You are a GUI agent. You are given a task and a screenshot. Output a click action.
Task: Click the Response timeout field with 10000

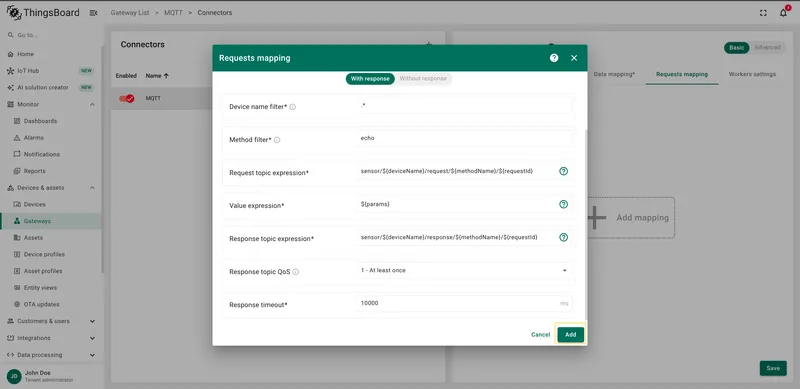coord(464,303)
